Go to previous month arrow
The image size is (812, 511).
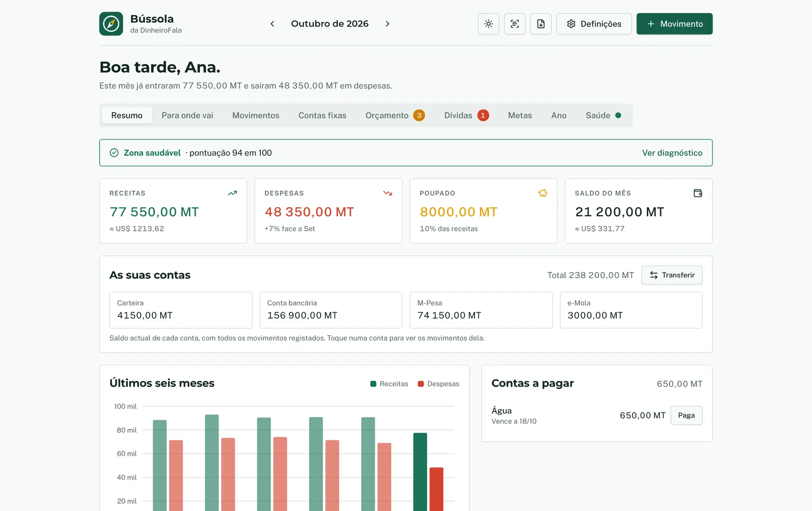point(273,24)
